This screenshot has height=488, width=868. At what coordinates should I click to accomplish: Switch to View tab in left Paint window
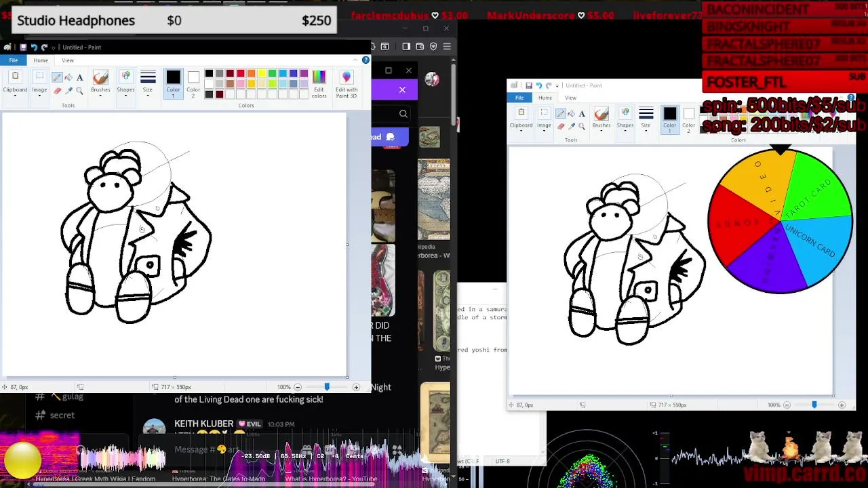pyautogui.click(x=68, y=60)
